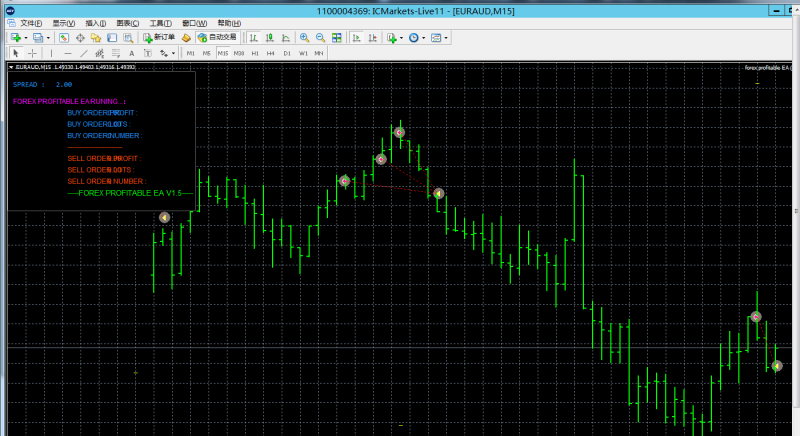Toggle the Terminal window icon
This screenshot has width=800, height=436.
click(112, 38)
